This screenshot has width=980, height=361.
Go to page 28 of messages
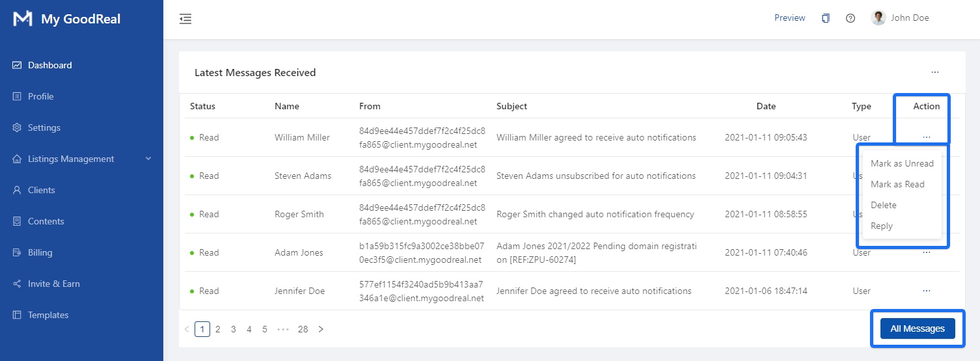pos(303,329)
